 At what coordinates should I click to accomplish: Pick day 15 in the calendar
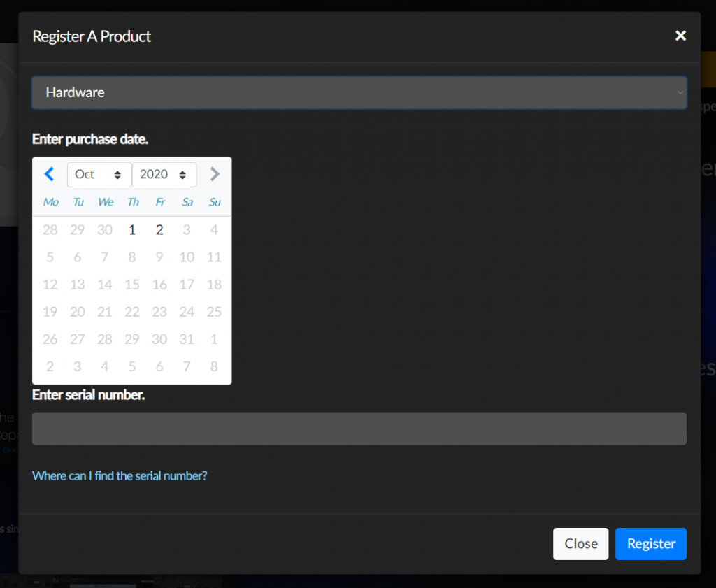tap(132, 285)
